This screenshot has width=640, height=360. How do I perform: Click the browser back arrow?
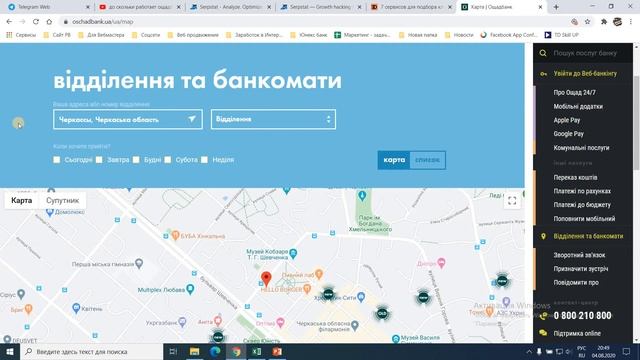click(x=9, y=22)
